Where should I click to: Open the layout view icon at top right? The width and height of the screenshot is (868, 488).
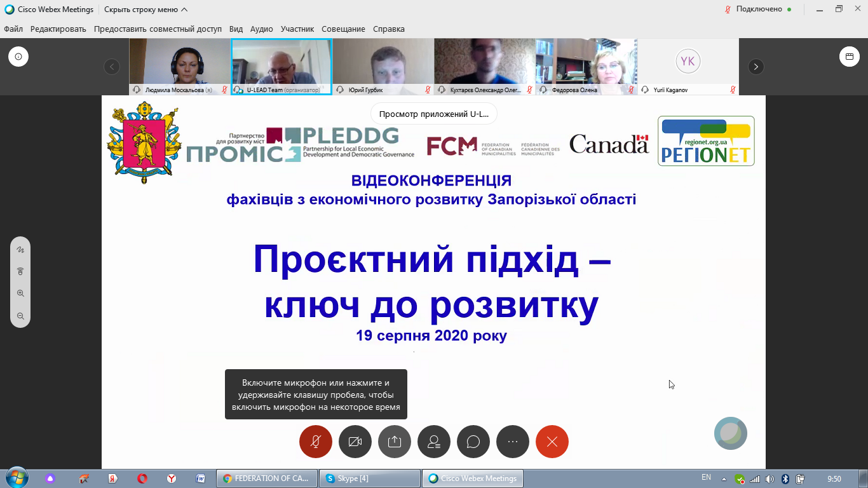[849, 57]
